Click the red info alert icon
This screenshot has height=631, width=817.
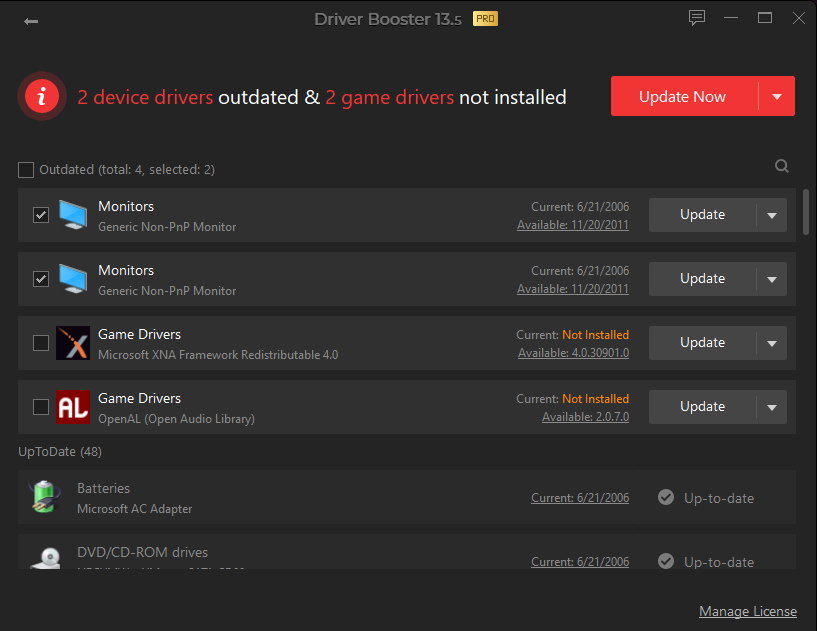[42, 96]
